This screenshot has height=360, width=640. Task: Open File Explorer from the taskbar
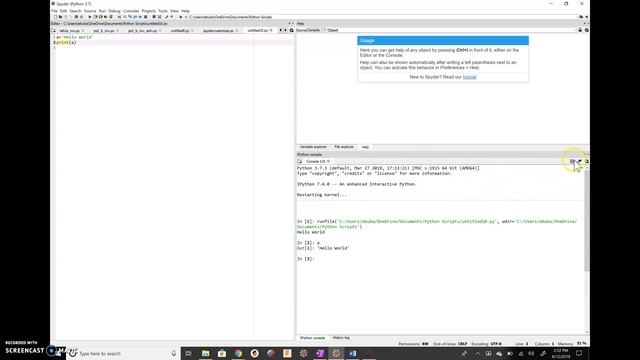(x=205, y=353)
